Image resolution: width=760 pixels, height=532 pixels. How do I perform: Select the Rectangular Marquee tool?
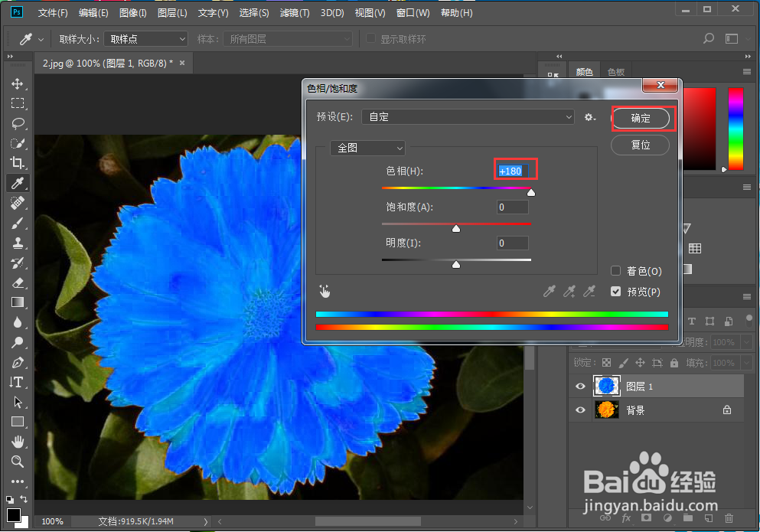18,103
